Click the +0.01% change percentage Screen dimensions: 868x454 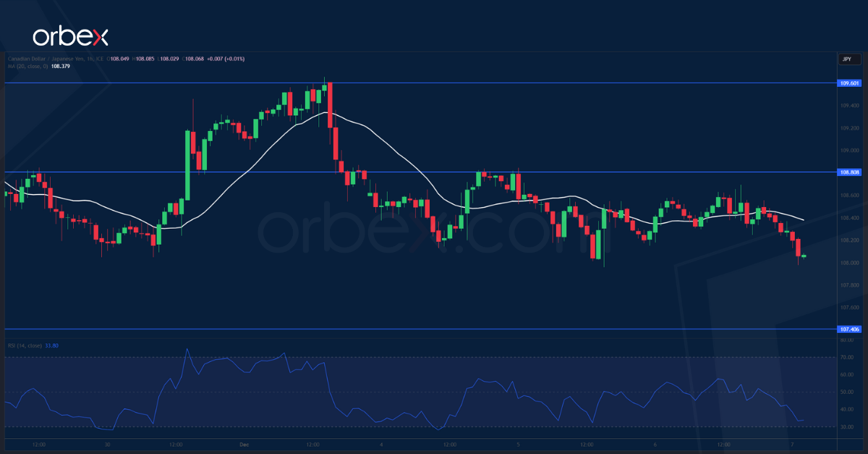click(234, 59)
